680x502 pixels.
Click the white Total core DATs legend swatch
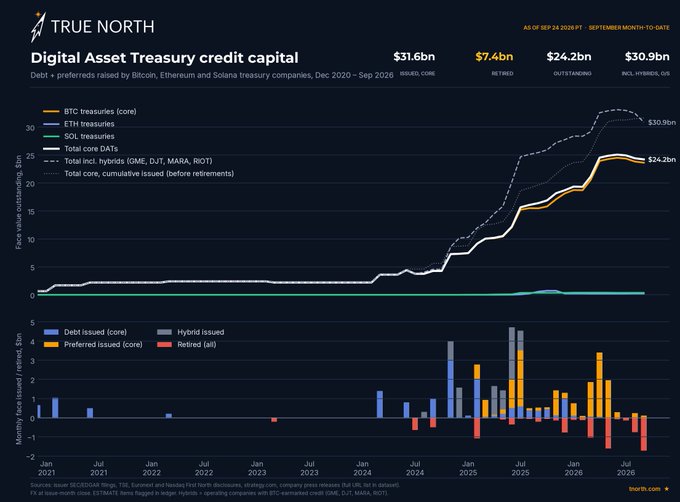51,149
